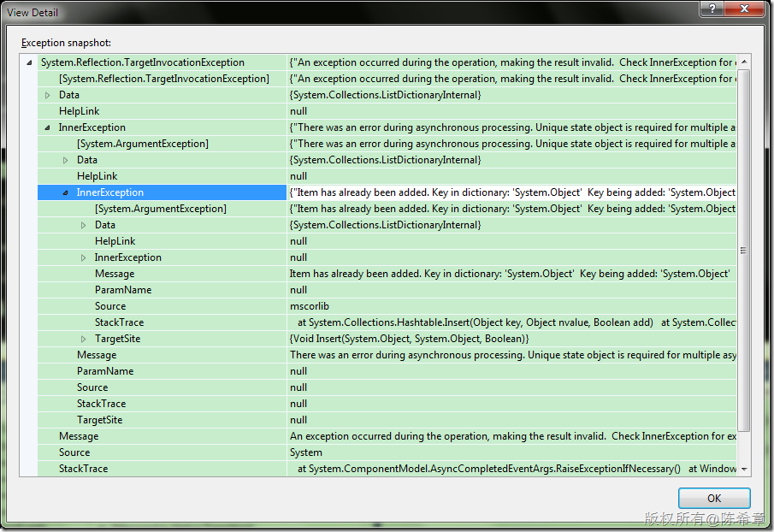This screenshot has width=774, height=532.
Task: Collapse the root System.Reflection.TargetInvocationException node
Action: coord(30,62)
